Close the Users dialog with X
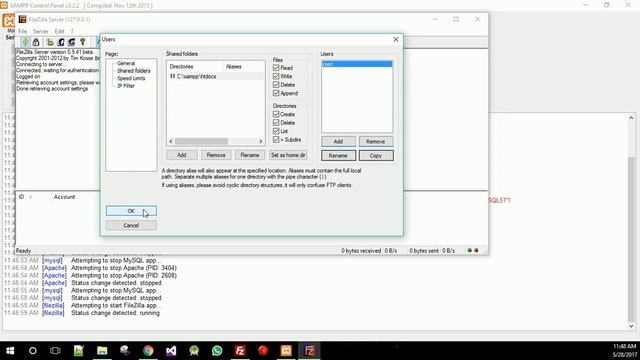This screenshot has height=360, width=640. pos(396,39)
